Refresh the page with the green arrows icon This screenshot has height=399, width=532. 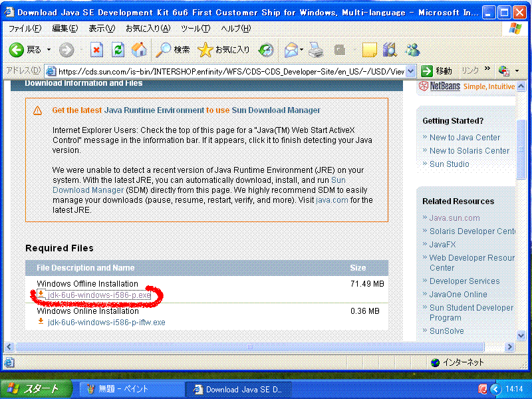[118, 51]
